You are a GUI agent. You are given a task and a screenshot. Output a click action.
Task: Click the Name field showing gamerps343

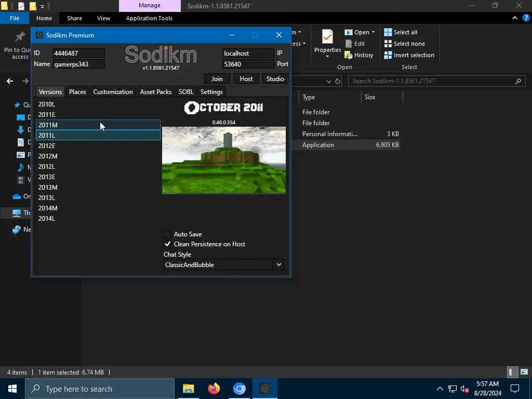[x=79, y=64]
